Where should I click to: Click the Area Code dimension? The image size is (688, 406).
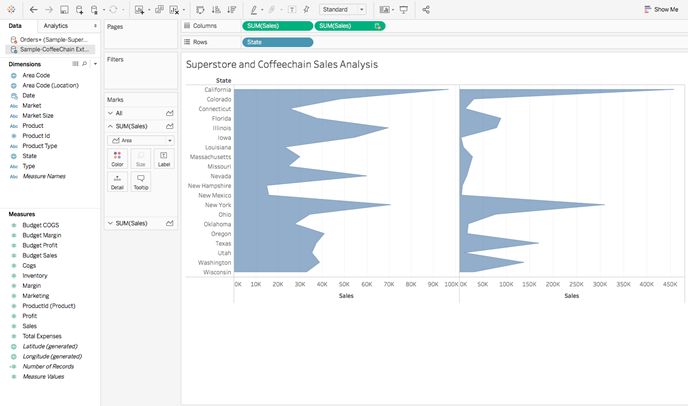point(36,75)
